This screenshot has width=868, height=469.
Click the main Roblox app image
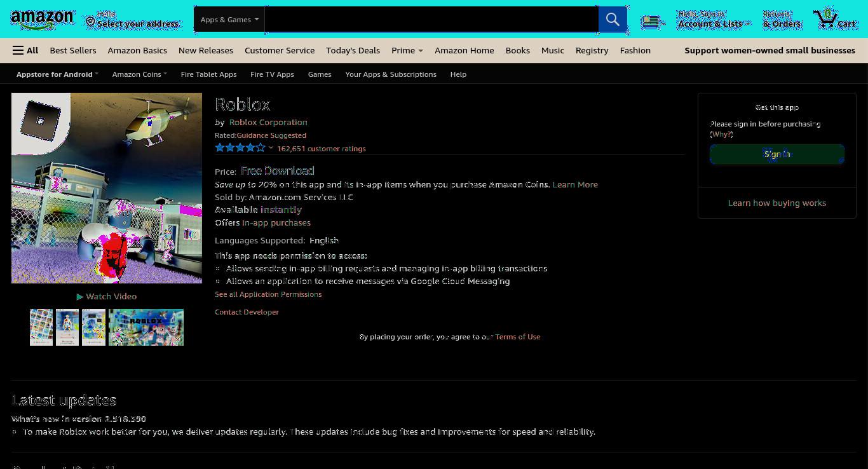click(x=107, y=188)
